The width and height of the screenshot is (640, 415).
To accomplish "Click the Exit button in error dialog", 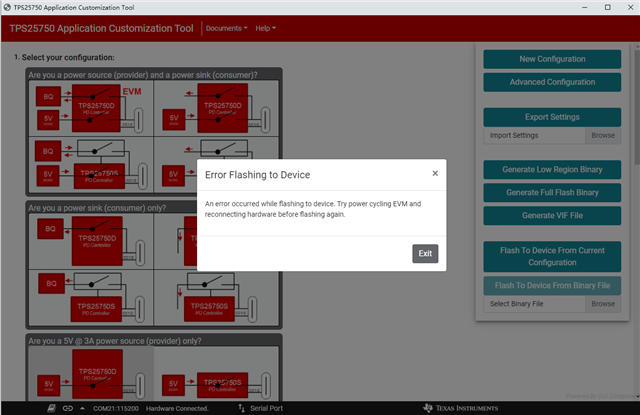I will 425,253.
